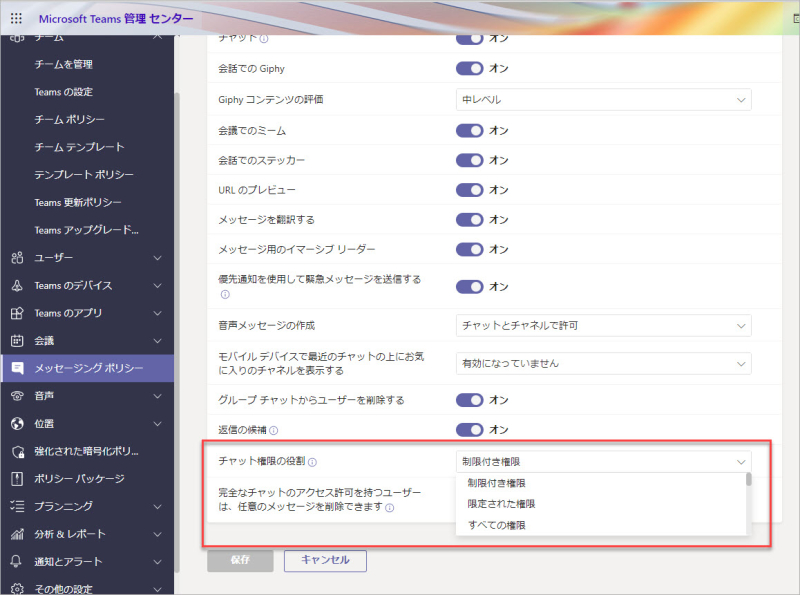The height and width of the screenshot is (595, 800).
Task: Click the ユーザー people icon in sidebar
Action: [17, 258]
